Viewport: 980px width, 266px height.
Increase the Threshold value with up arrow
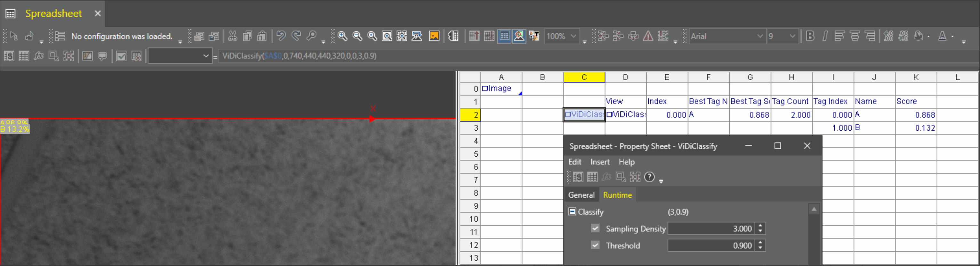760,242
